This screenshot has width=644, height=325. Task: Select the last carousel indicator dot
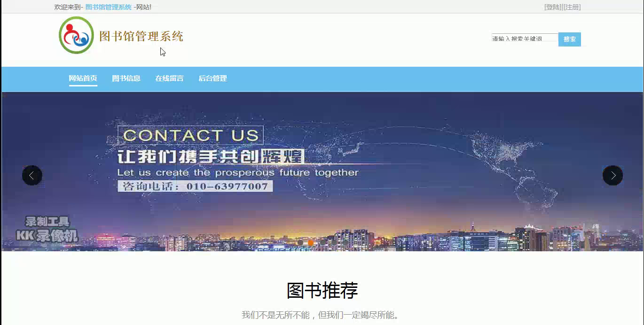click(346, 243)
